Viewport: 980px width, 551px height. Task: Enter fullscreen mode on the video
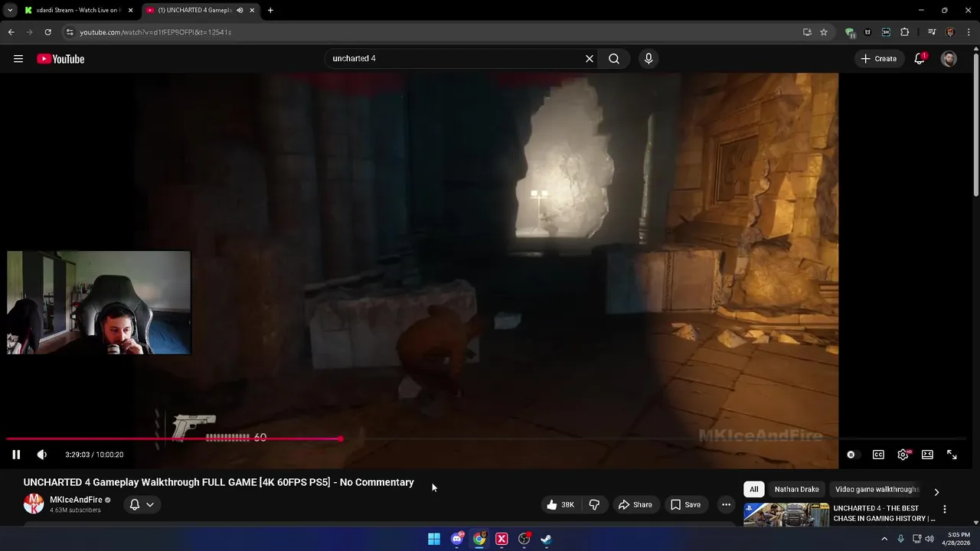tap(952, 455)
